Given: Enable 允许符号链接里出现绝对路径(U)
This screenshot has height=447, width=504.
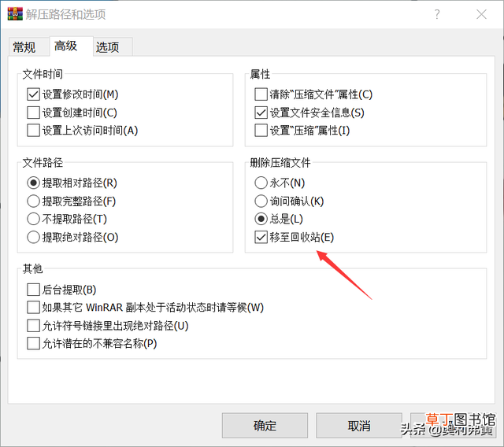Looking at the screenshot, I should [33, 326].
